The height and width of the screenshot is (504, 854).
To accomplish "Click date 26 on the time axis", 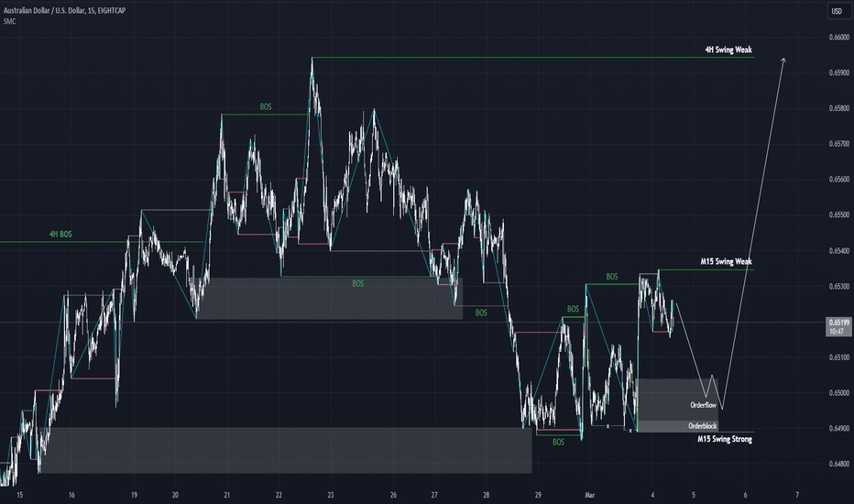I will [x=393, y=495].
